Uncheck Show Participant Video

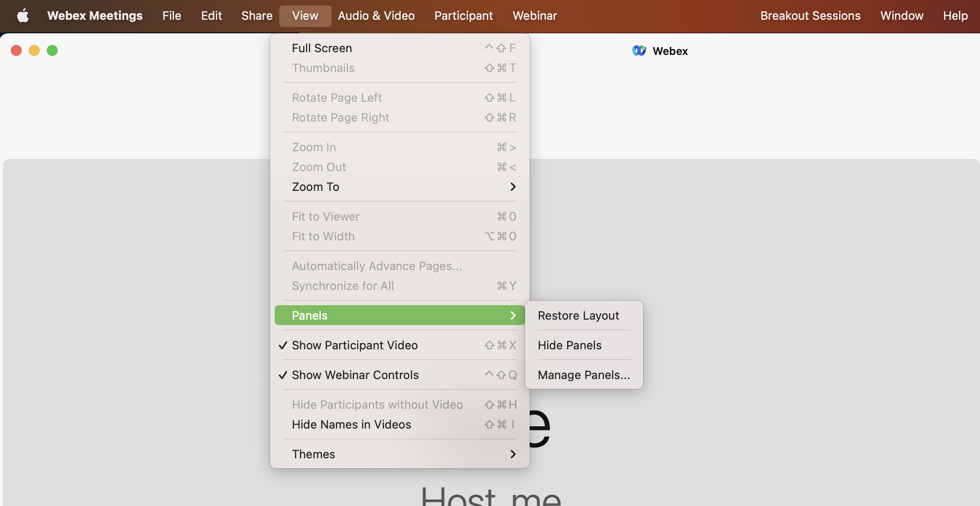tap(354, 345)
